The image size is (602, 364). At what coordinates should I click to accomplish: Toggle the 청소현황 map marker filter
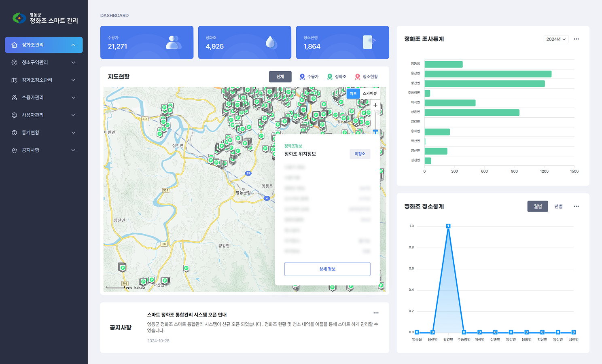point(366,77)
